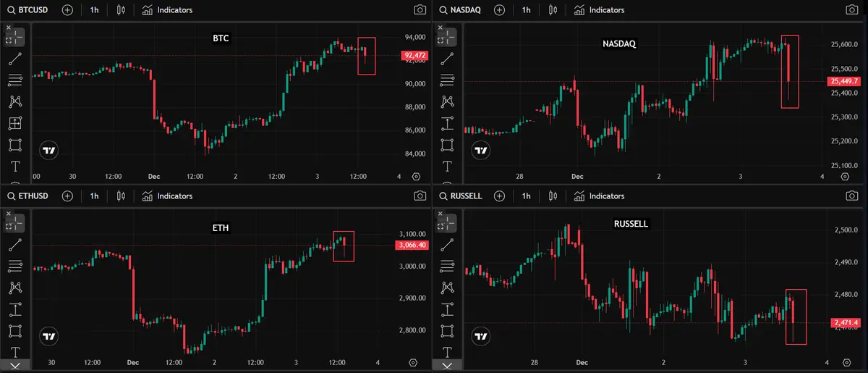Collapse the ETH chart drawing toolbar chevron

click(x=16, y=366)
